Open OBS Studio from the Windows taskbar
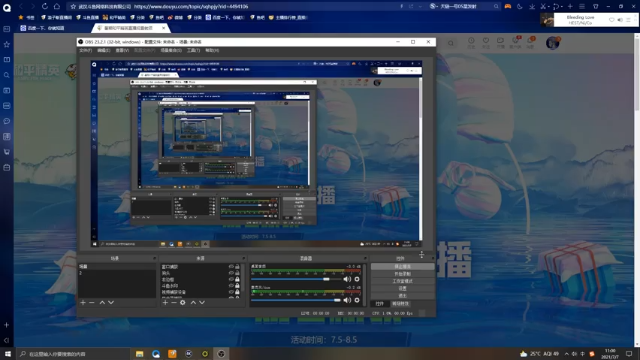The height and width of the screenshot is (360, 640). [x=221, y=354]
